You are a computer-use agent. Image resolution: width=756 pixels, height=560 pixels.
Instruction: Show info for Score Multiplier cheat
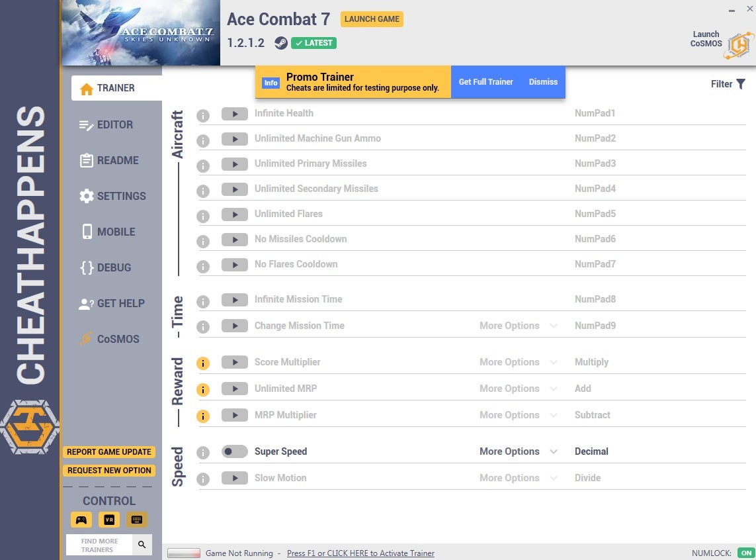click(203, 363)
